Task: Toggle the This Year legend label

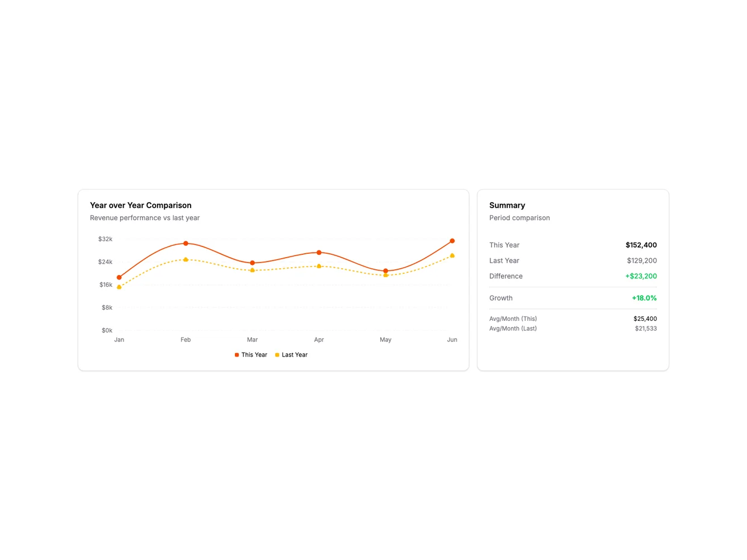Action: point(254,355)
